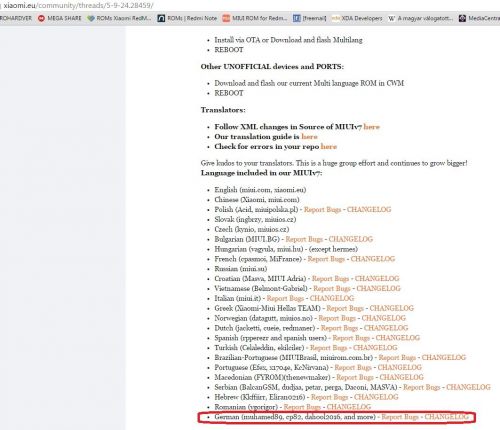The height and width of the screenshot is (430, 500).
Task: Open Macedonian Report Bugs link
Action: [355, 377]
